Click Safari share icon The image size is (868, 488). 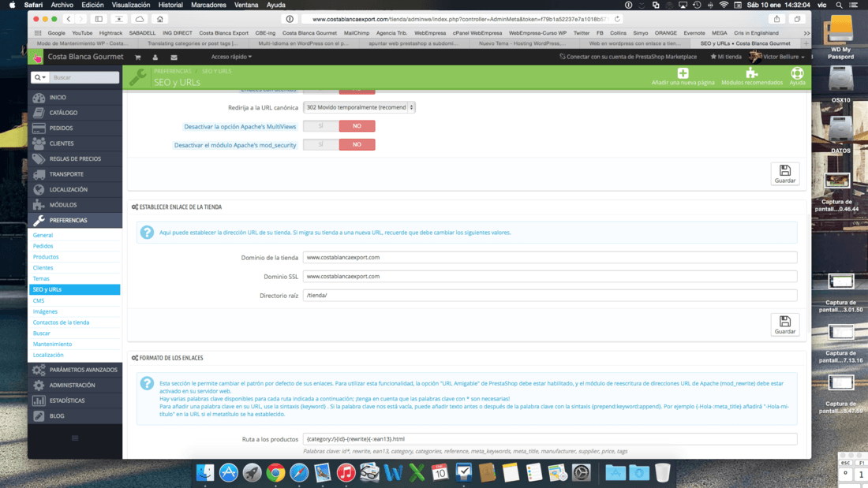coord(776,19)
